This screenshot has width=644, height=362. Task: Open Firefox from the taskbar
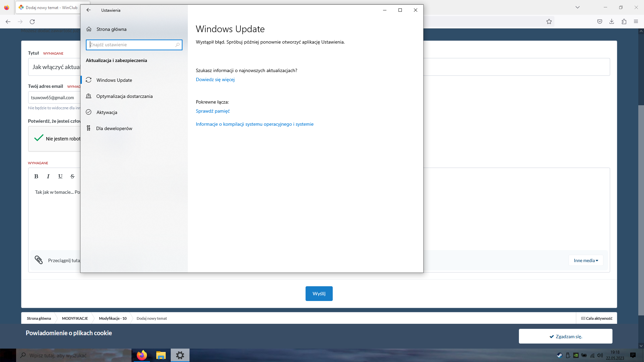[x=142, y=355]
